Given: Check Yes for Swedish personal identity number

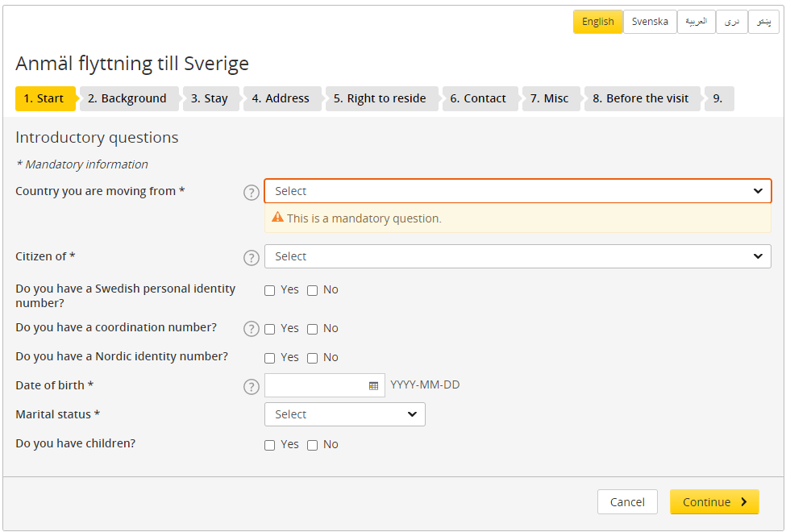Looking at the screenshot, I should coord(270,290).
